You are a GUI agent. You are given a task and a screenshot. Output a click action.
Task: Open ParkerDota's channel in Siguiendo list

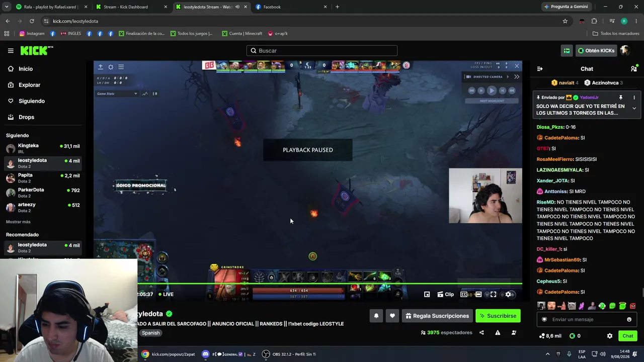pos(43,193)
